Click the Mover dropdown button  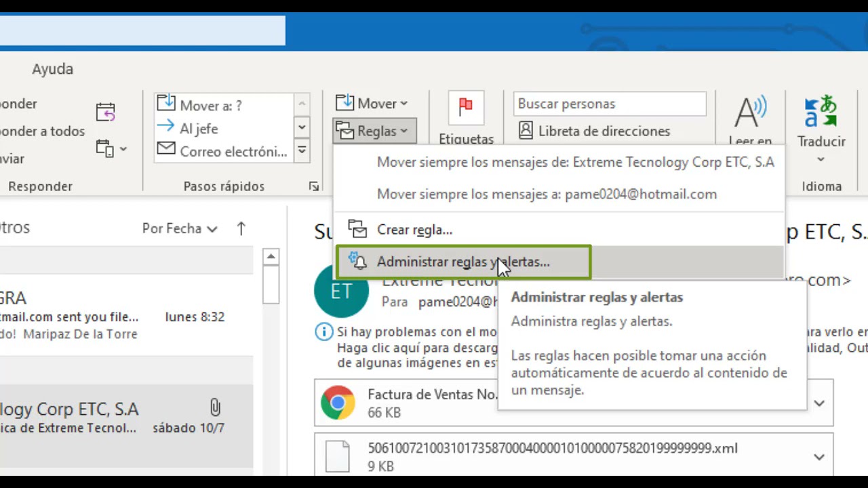click(372, 104)
